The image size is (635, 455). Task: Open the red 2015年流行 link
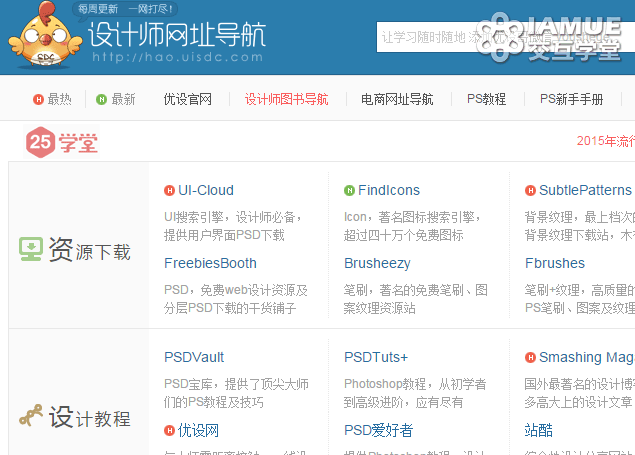pos(605,141)
